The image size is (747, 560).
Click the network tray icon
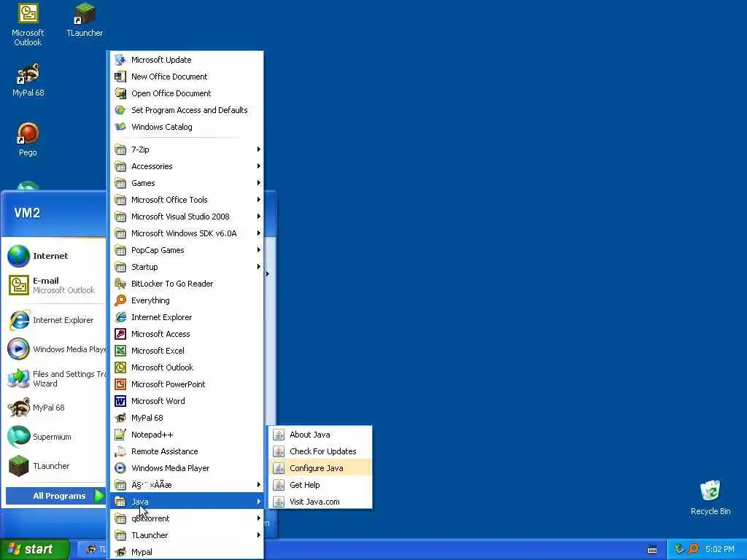(679, 549)
